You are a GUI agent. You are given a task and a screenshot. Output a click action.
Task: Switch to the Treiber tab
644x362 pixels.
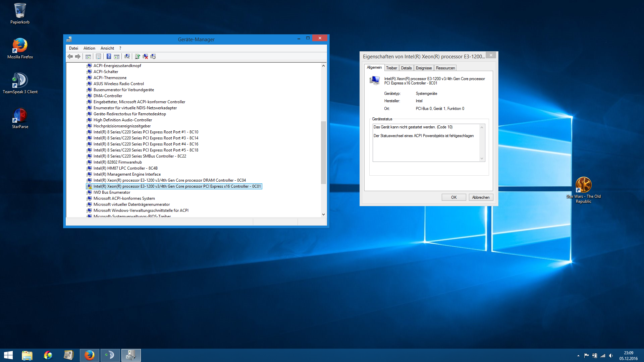(391, 68)
